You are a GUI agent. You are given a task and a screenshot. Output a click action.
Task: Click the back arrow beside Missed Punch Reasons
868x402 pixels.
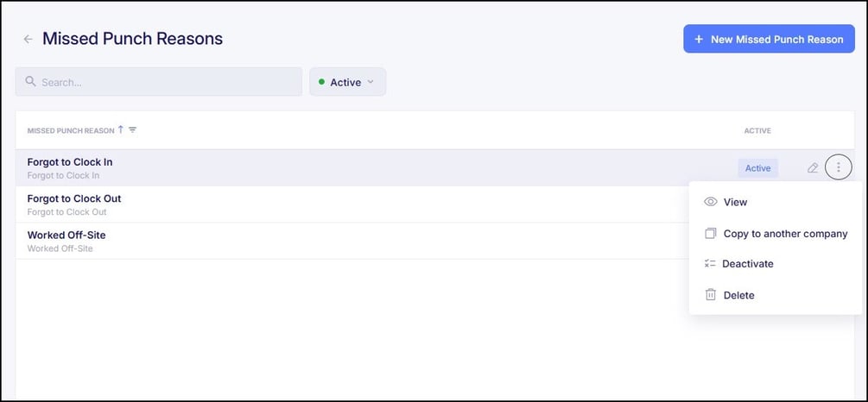coord(28,39)
